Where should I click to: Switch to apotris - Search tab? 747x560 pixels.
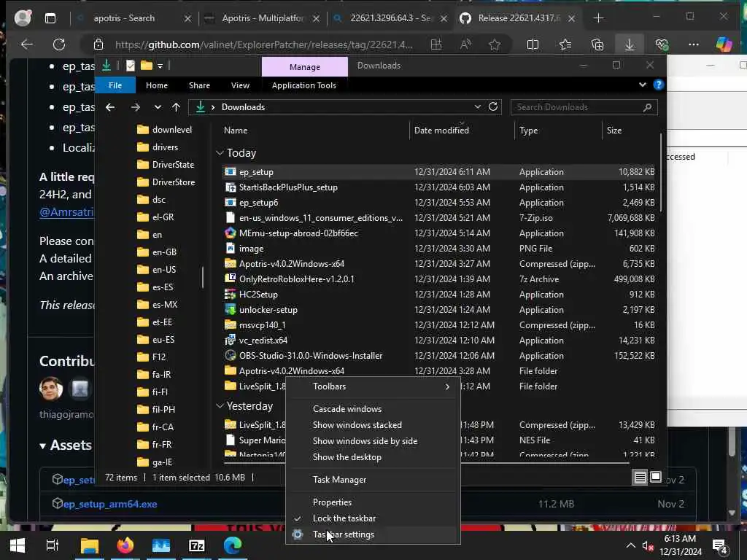click(x=124, y=18)
